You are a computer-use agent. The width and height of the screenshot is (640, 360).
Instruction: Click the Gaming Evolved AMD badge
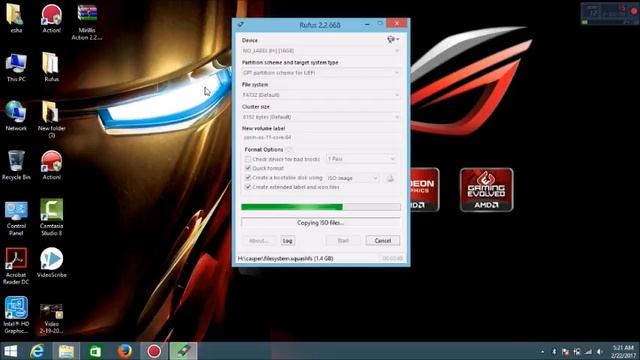point(487,190)
